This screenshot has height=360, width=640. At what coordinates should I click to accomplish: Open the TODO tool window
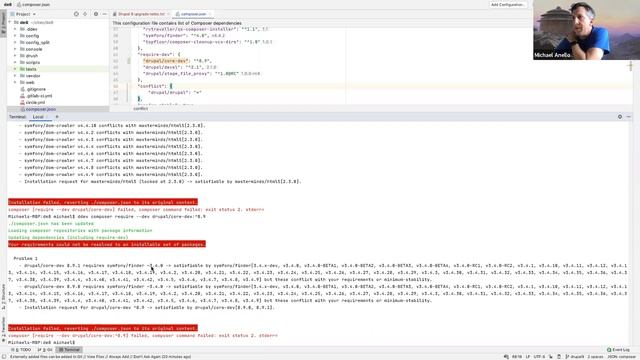22,350
